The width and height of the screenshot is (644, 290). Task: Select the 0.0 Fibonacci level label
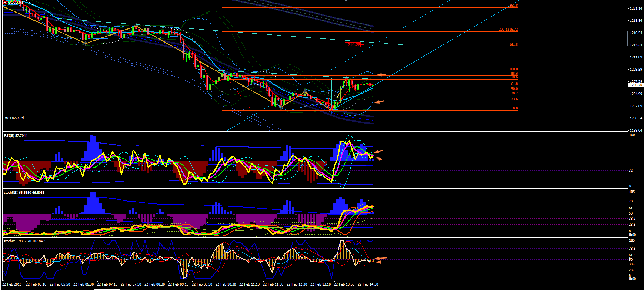click(x=515, y=108)
